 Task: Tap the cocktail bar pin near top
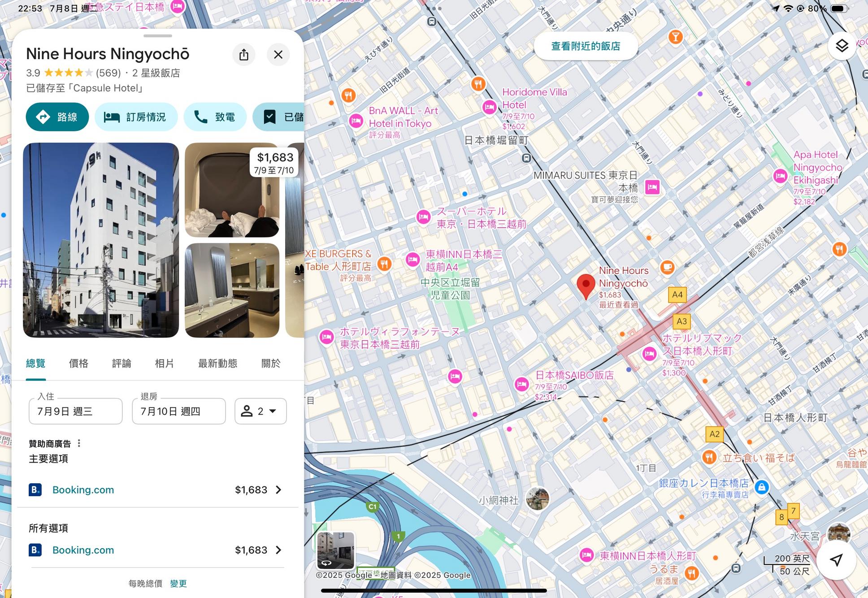click(675, 37)
